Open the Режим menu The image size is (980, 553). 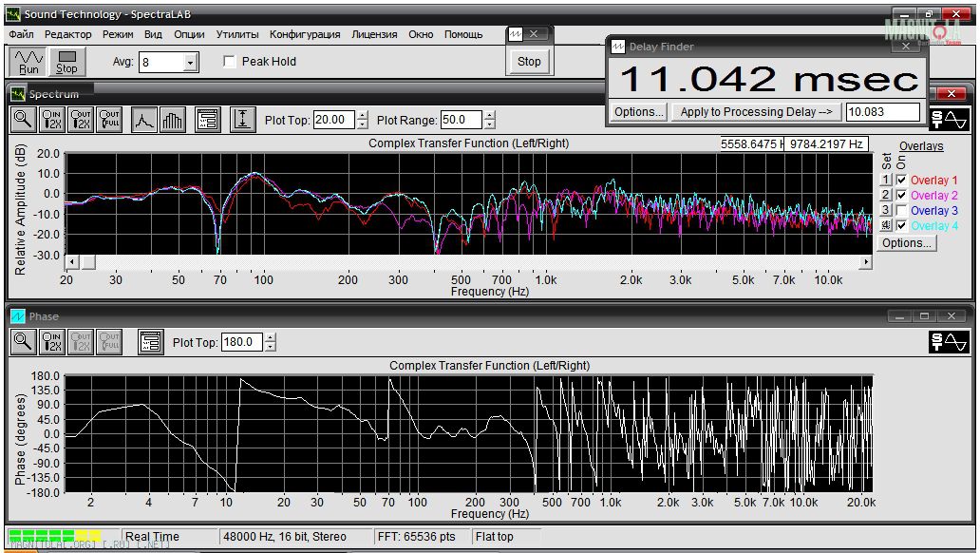coord(118,34)
